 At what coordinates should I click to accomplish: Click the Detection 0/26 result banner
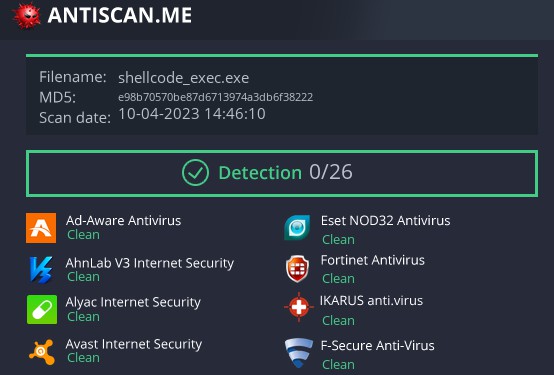(282, 173)
